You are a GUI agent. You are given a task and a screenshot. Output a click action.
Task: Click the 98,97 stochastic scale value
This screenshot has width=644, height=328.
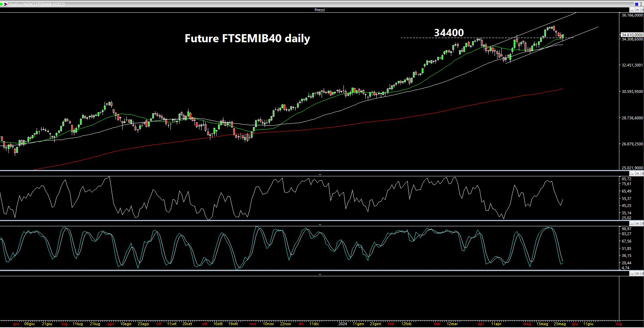pos(626,229)
